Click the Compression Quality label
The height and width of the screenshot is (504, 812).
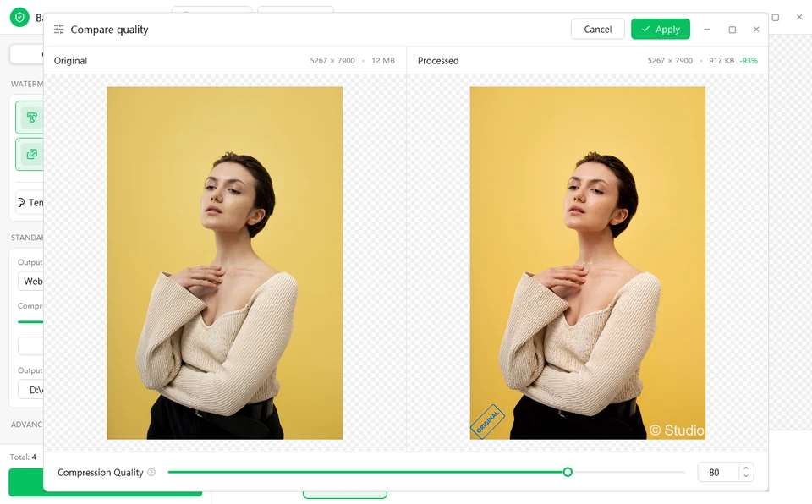pos(101,473)
